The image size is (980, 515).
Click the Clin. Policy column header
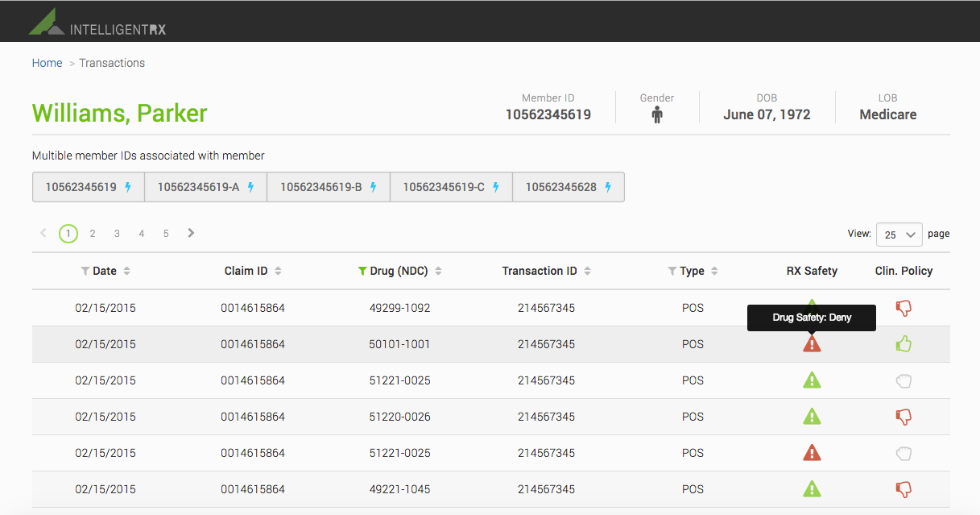point(904,272)
